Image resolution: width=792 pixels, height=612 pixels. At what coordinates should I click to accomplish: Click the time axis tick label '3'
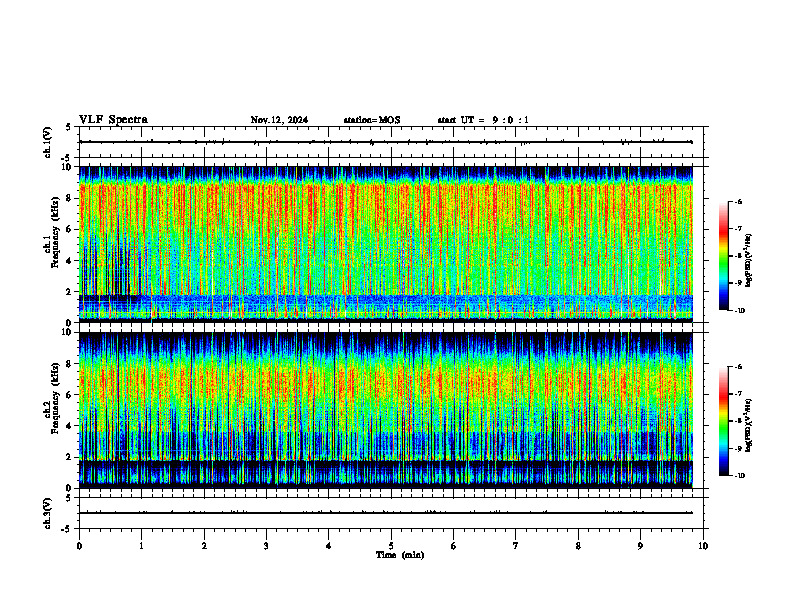(266, 546)
